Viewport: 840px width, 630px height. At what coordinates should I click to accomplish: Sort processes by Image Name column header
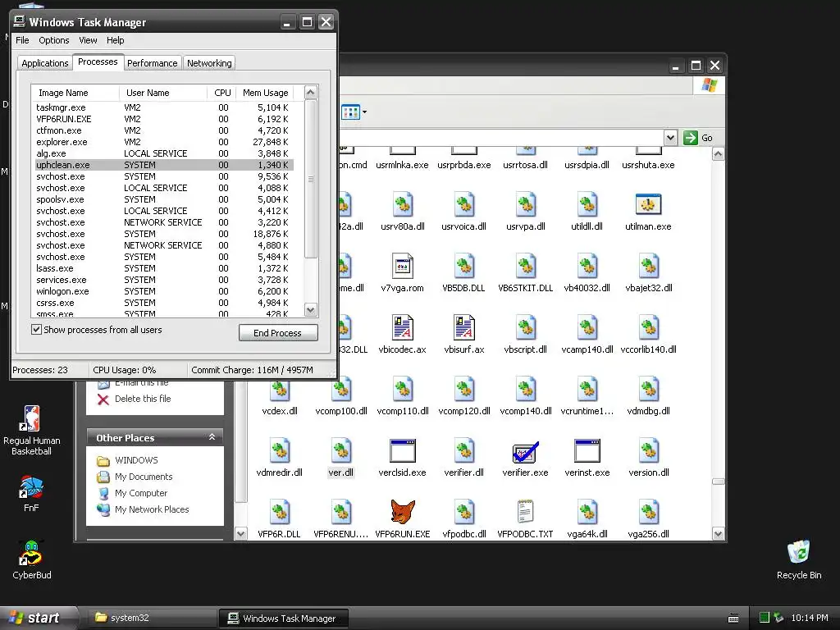tap(75, 93)
